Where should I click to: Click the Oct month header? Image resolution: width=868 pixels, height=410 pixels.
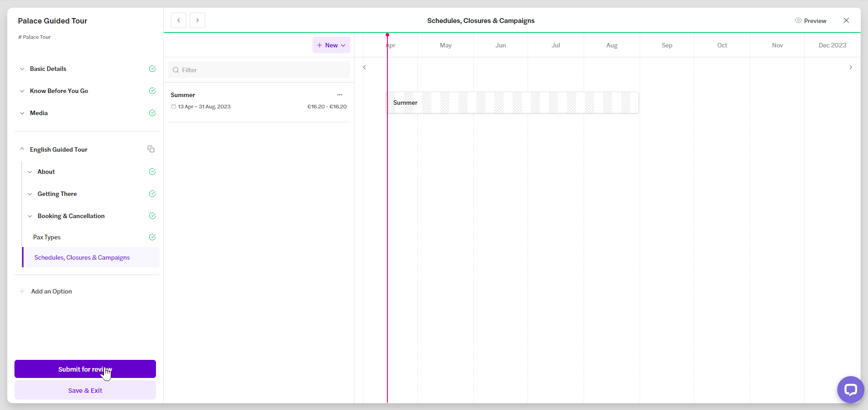[x=722, y=45]
